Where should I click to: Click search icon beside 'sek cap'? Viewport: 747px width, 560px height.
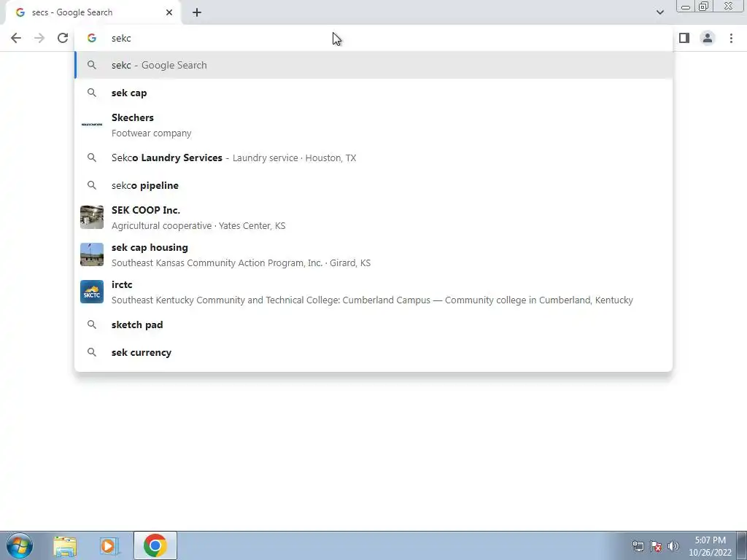tap(92, 93)
